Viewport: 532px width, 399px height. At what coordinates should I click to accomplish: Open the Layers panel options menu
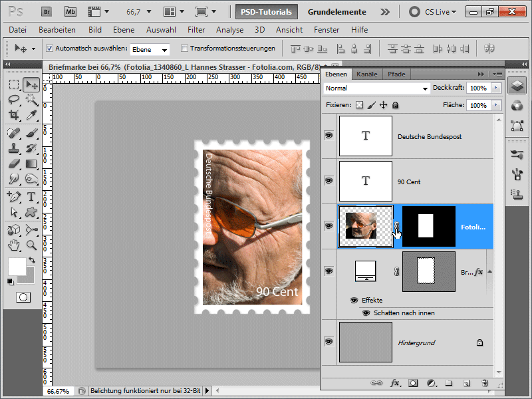(x=497, y=74)
